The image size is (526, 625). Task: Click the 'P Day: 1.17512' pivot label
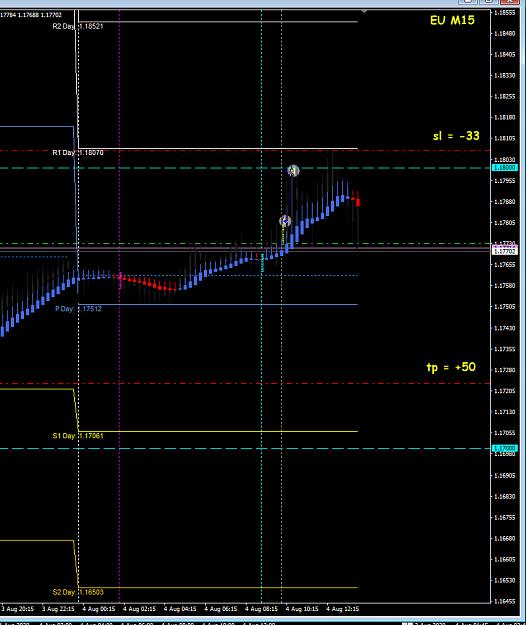[79, 309]
